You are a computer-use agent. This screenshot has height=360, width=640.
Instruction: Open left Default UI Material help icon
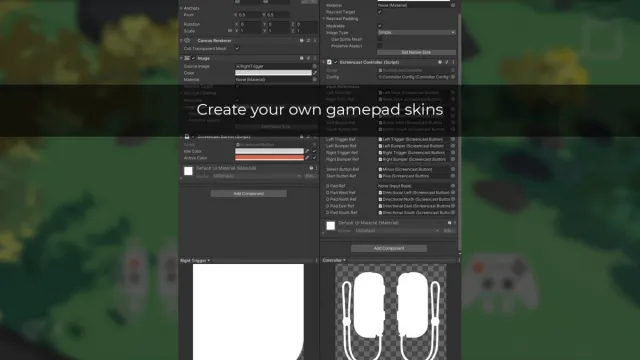click(311, 168)
